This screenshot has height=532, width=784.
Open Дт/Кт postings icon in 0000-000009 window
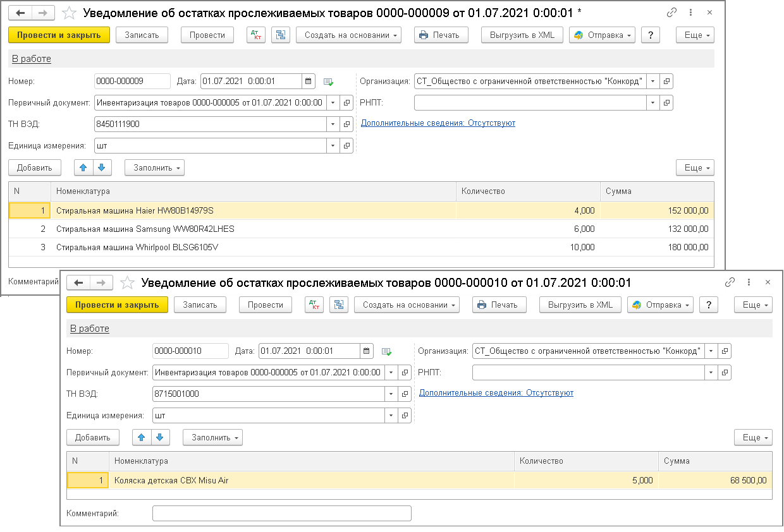coord(256,35)
